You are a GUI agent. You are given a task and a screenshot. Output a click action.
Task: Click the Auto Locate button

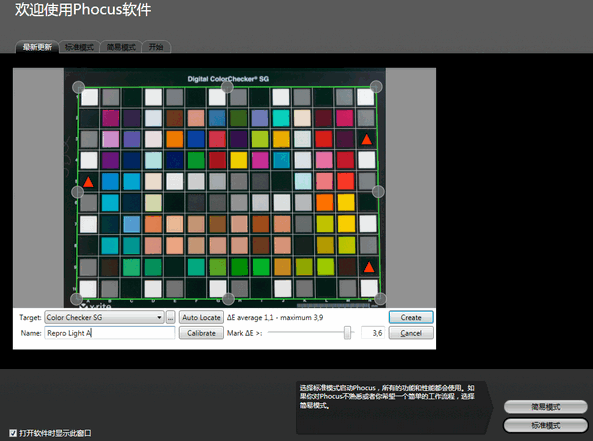coord(201,317)
